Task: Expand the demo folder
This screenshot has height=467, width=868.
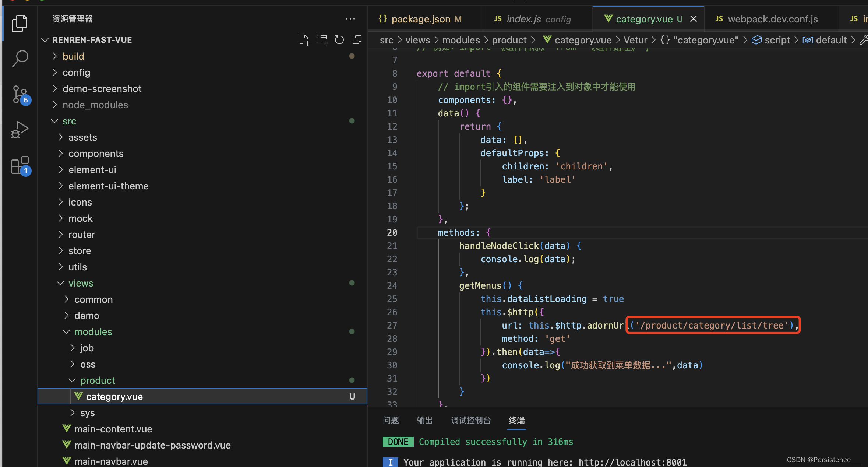Action: 202,315
